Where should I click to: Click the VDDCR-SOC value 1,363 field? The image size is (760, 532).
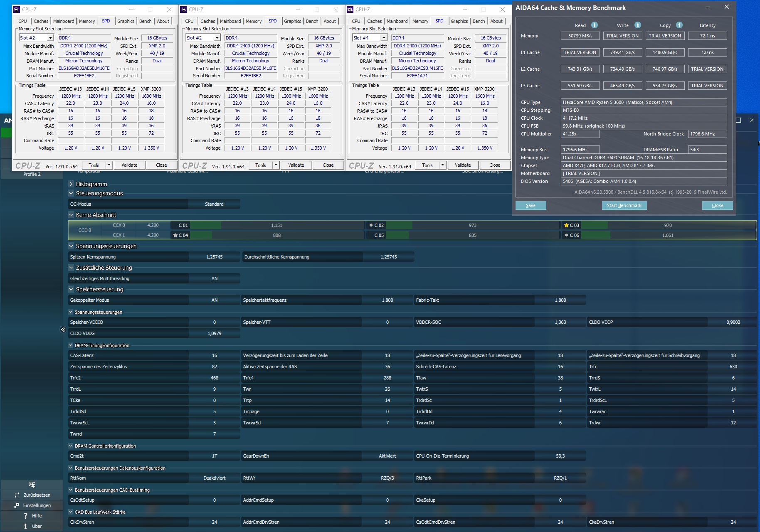(560, 322)
